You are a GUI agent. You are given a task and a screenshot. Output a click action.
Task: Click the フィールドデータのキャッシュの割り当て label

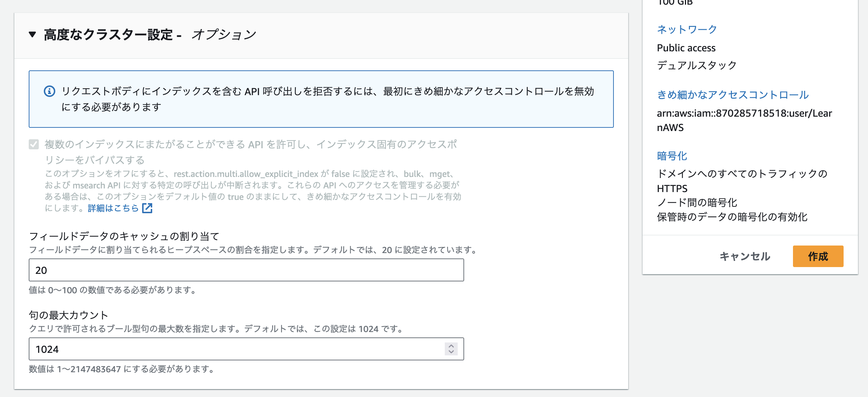pyautogui.click(x=124, y=236)
